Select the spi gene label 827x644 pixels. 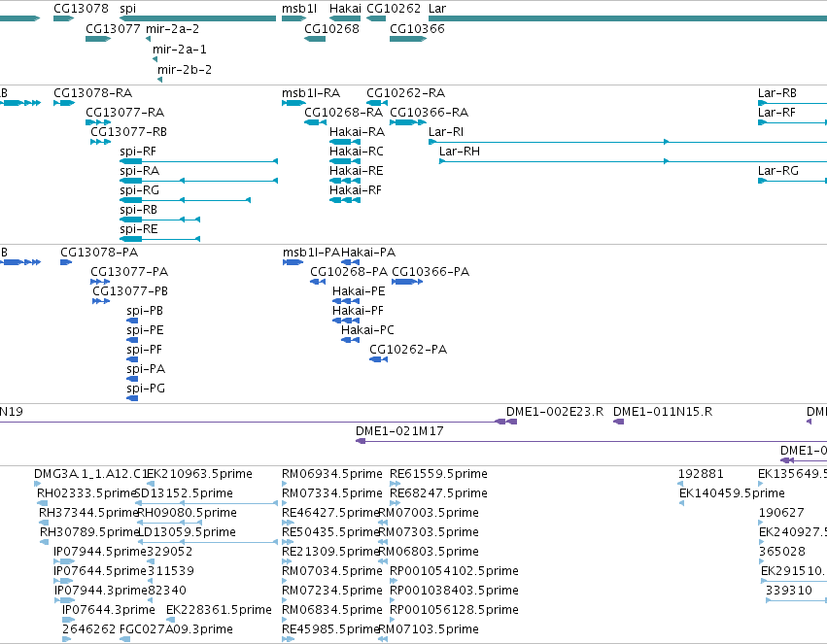click(x=127, y=9)
